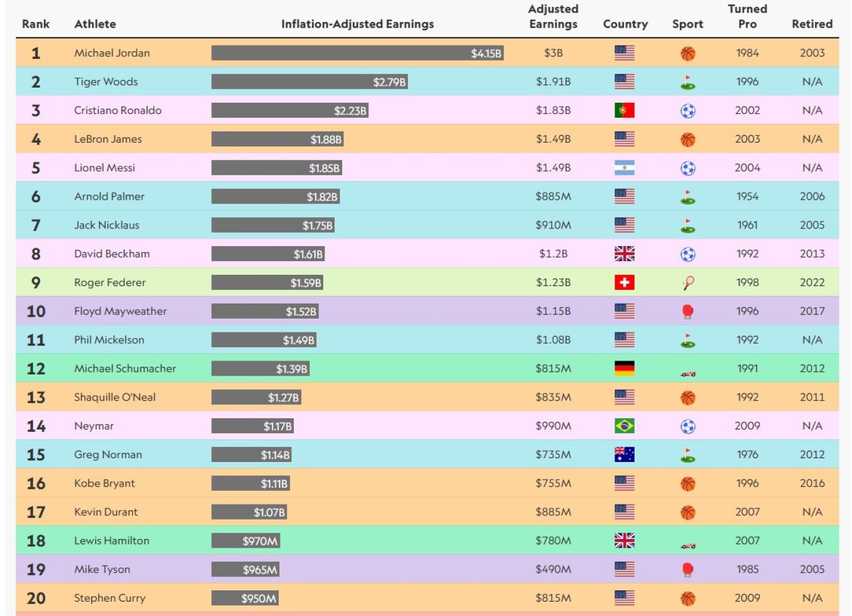Click the Australia flag for Greg Norman

click(624, 455)
